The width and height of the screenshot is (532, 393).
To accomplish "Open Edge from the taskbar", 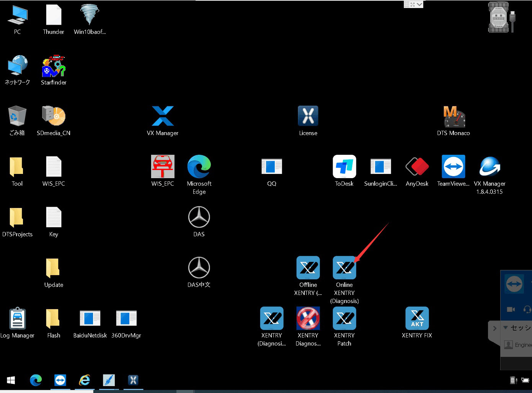I will click(x=36, y=380).
